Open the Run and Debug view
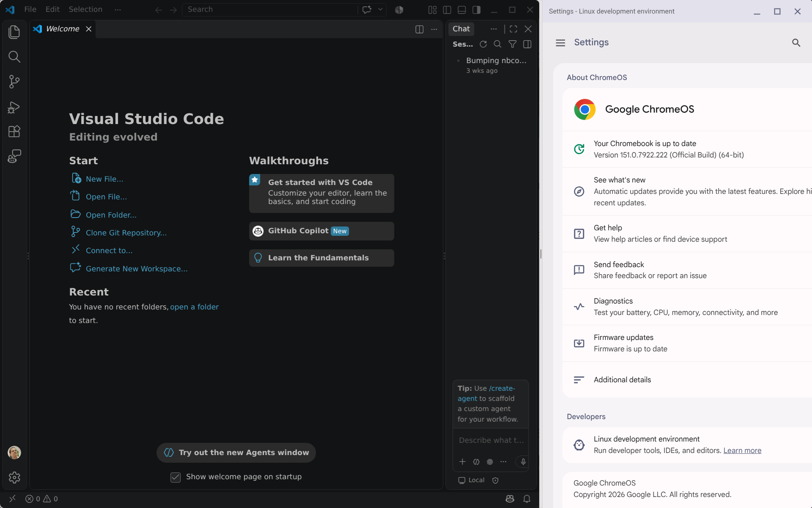The image size is (812, 508). pos(14,107)
